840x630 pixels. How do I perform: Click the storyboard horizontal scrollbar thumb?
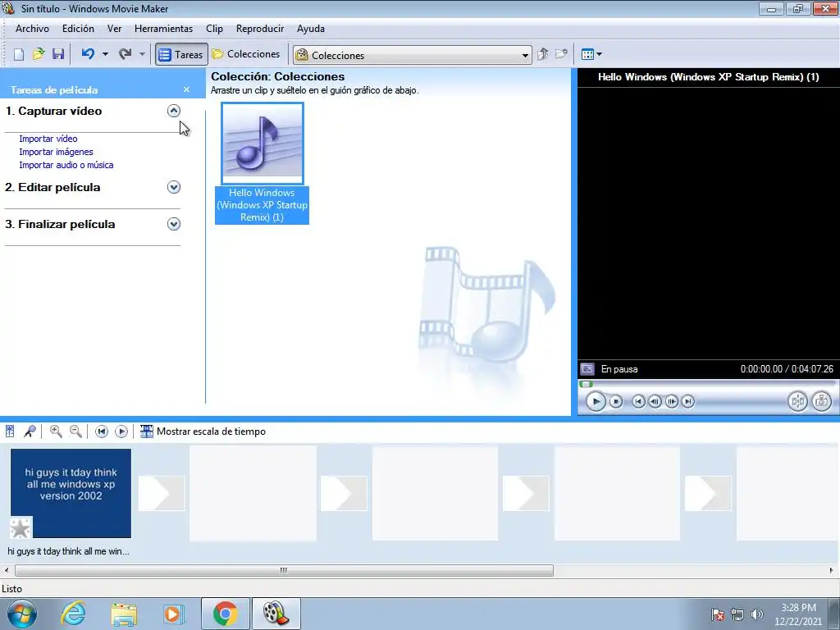tap(284, 571)
